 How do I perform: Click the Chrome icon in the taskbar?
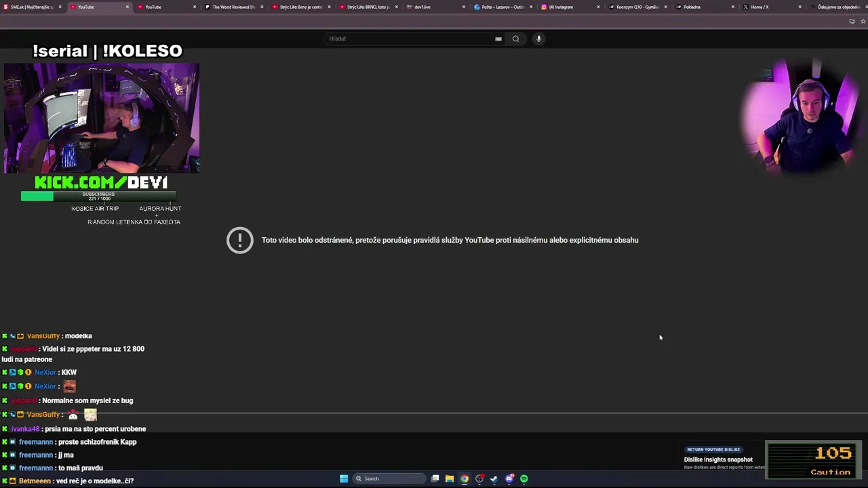(464, 479)
